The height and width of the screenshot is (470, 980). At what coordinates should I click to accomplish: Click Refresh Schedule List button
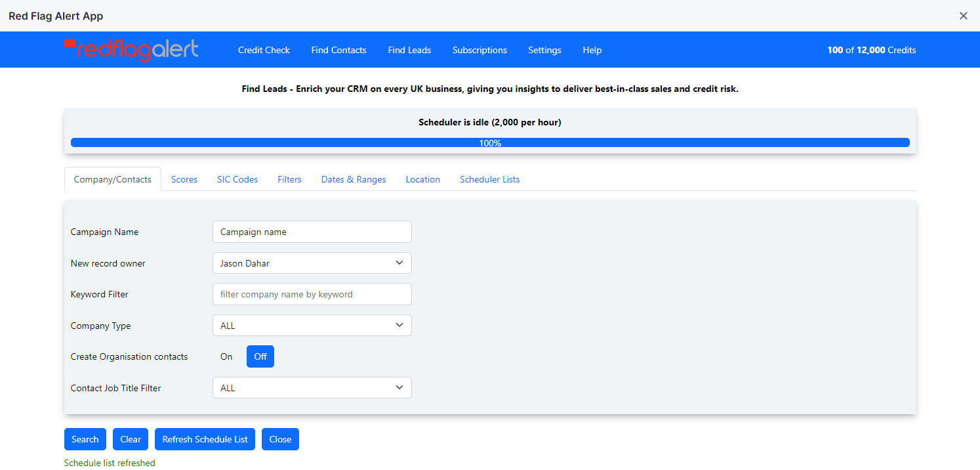click(x=205, y=439)
